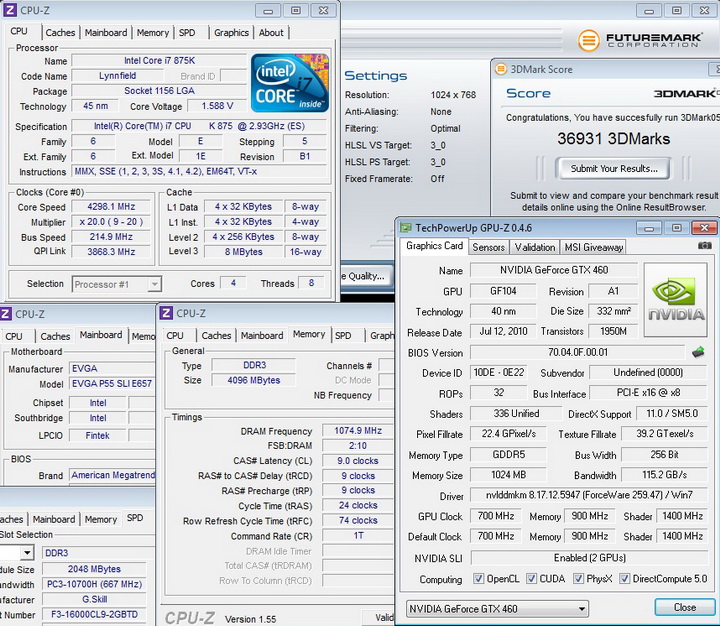Open the Processor #1 selection dropdown
720x626 pixels.
pos(117,284)
